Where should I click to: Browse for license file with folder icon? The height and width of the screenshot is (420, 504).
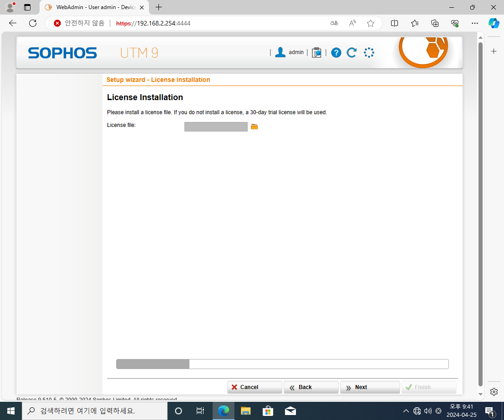click(x=254, y=127)
